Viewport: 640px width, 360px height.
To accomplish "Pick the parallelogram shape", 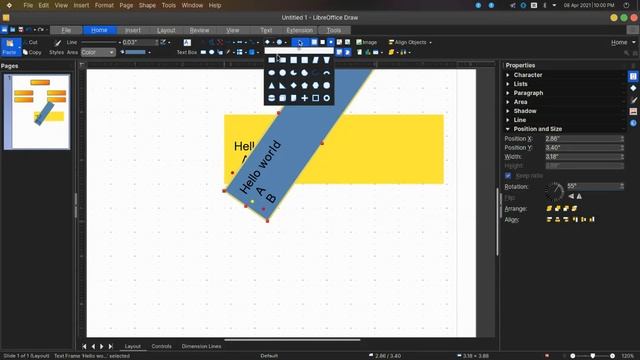I will (316, 60).
